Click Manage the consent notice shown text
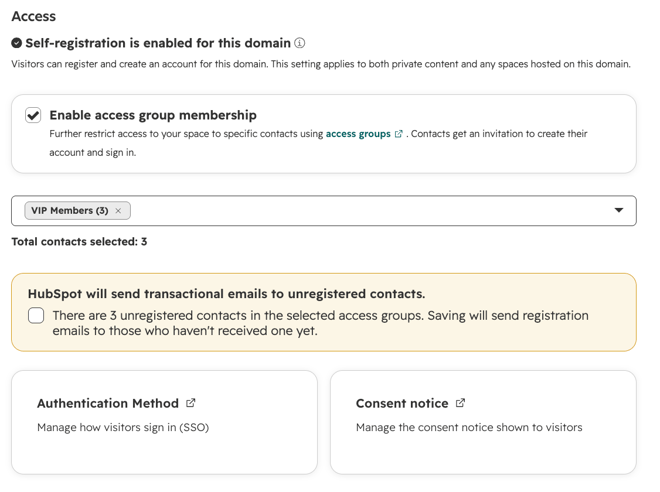 tap(469, 428)
